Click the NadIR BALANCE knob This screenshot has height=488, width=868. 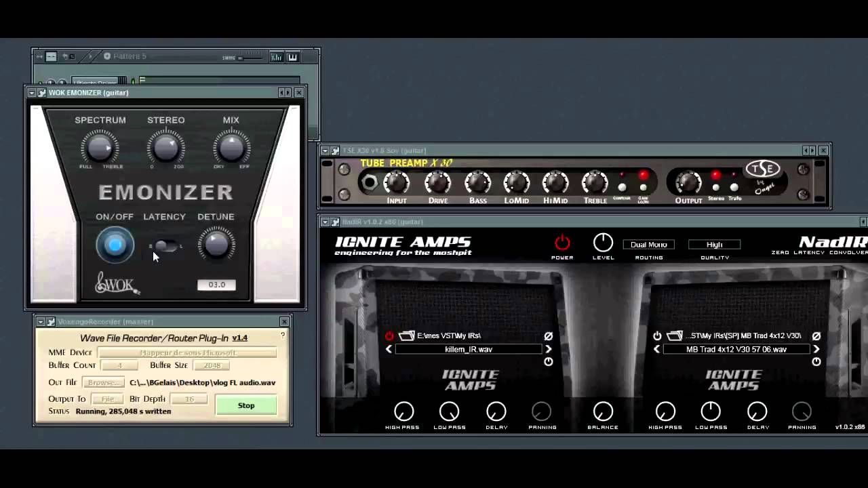coord(603,411)
